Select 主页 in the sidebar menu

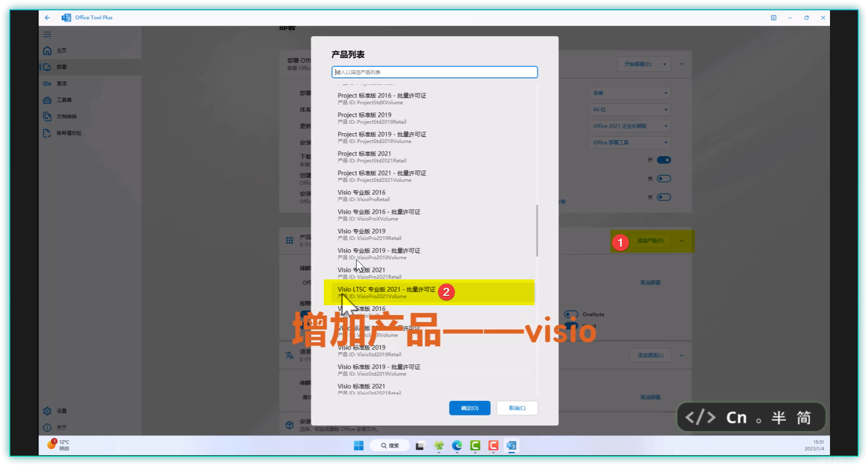(62, 51)
